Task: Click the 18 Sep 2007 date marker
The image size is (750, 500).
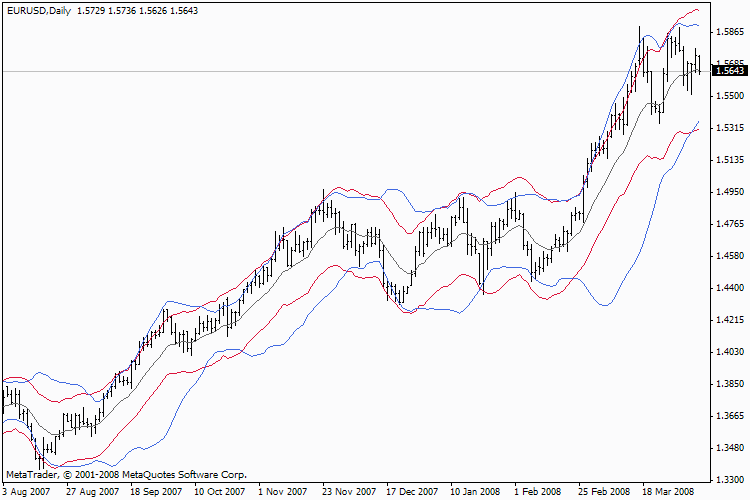Action: coord(156,491)
